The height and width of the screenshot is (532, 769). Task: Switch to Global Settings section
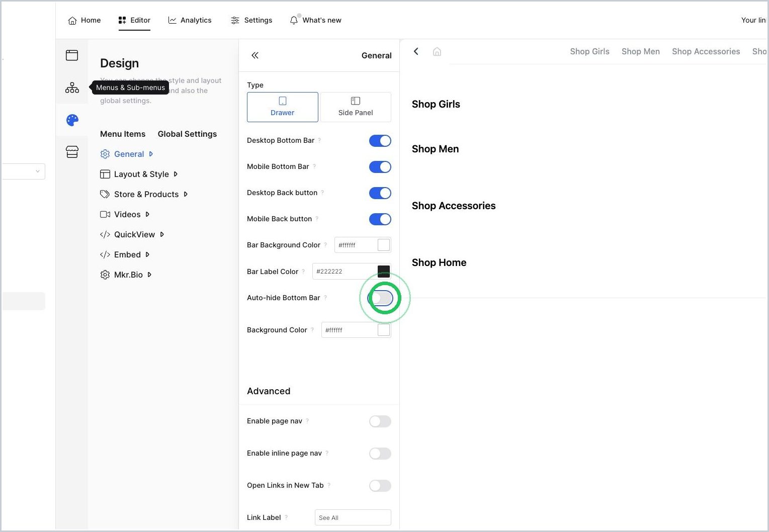(x=187, y=134)
